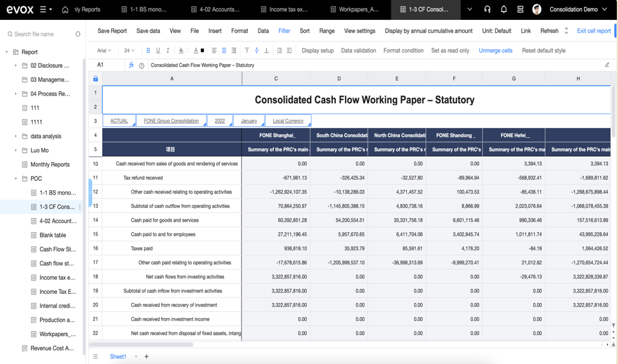
Task: Expand the Luo Mo folder
Action: [x=15, y=151]
